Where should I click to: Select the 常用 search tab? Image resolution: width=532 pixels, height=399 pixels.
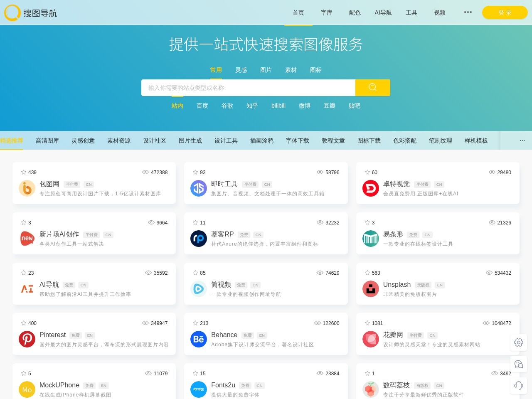click(216, 70)
